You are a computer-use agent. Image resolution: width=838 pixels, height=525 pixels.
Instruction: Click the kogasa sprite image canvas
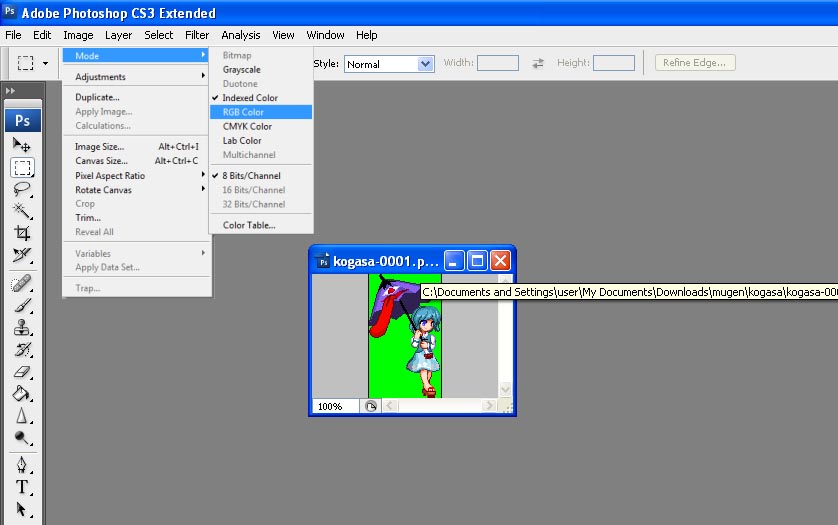pos(405,336)
